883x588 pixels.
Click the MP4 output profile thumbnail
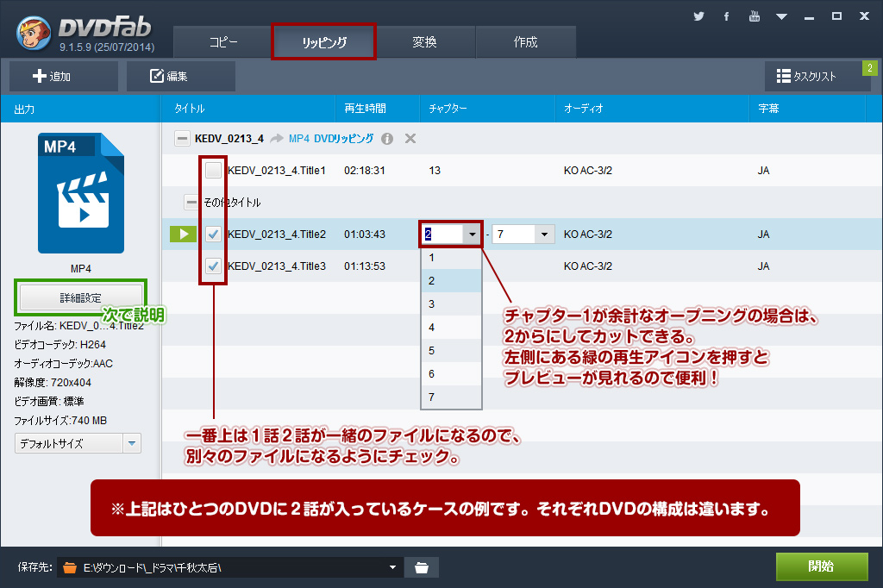81,193
